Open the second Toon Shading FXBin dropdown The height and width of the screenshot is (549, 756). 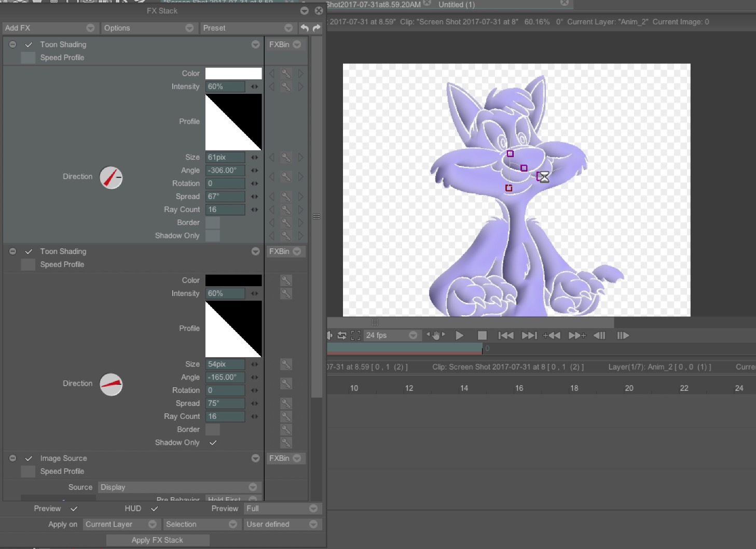(x=285, y=251)
